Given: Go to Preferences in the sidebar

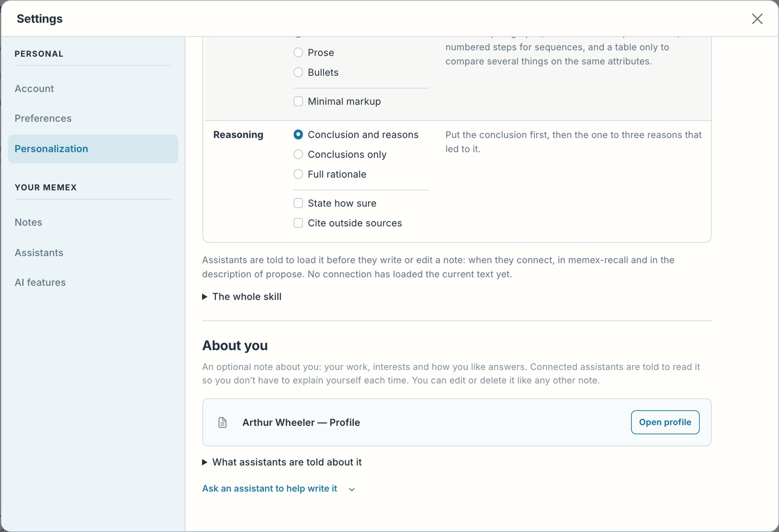Looking at the screenshot, I should tap(93, 118).
